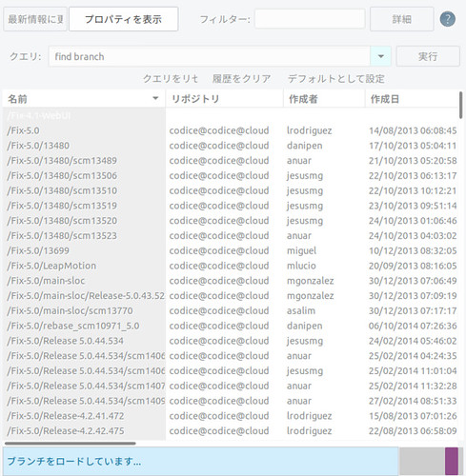
Task: Click デフォルトとして設定 link
Action: coord(336,78)
